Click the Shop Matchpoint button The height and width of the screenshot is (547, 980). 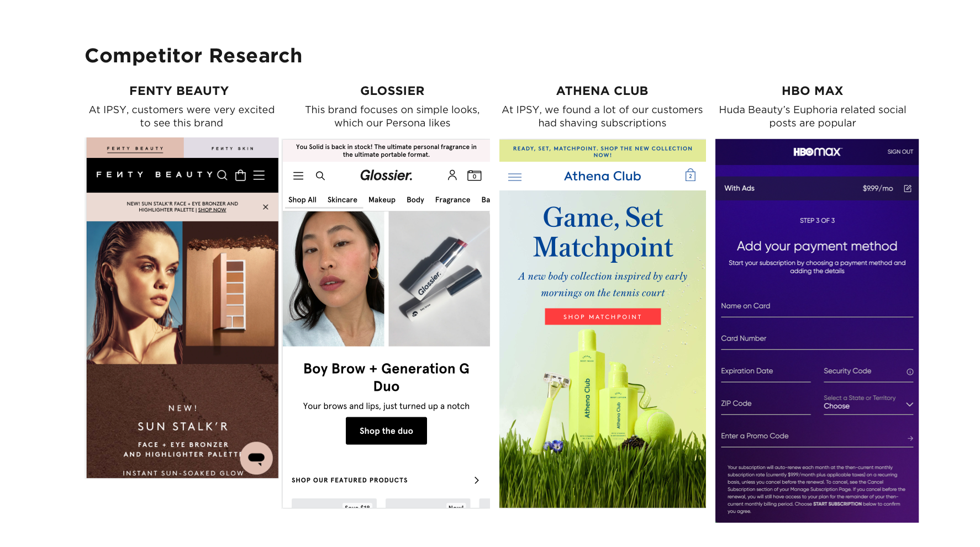(603, 317)
